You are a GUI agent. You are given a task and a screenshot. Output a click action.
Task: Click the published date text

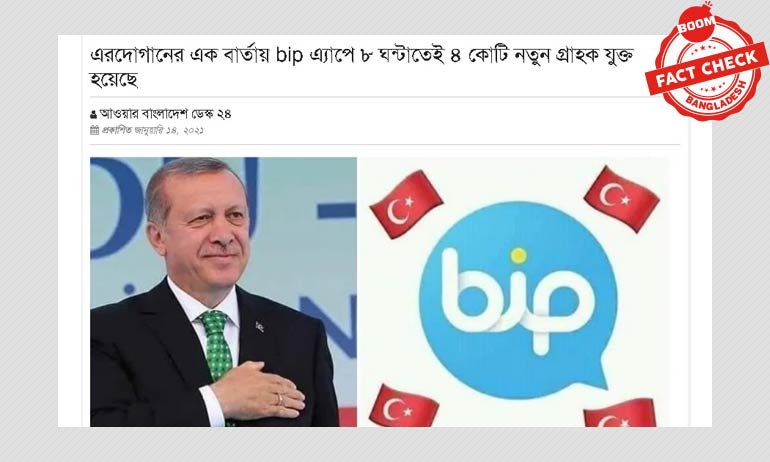(152, 130)
